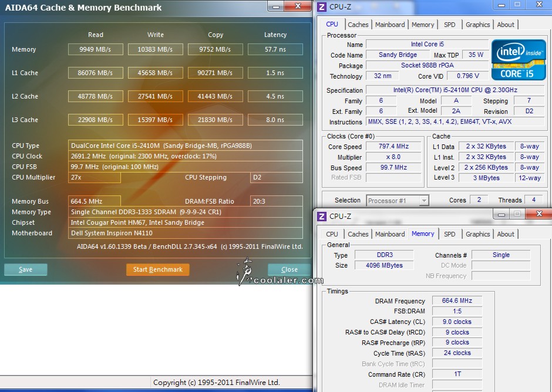Open Mainboard tab in lower CPU-Z window
Screen dimensions: 552x392
(x=390, y=234)
